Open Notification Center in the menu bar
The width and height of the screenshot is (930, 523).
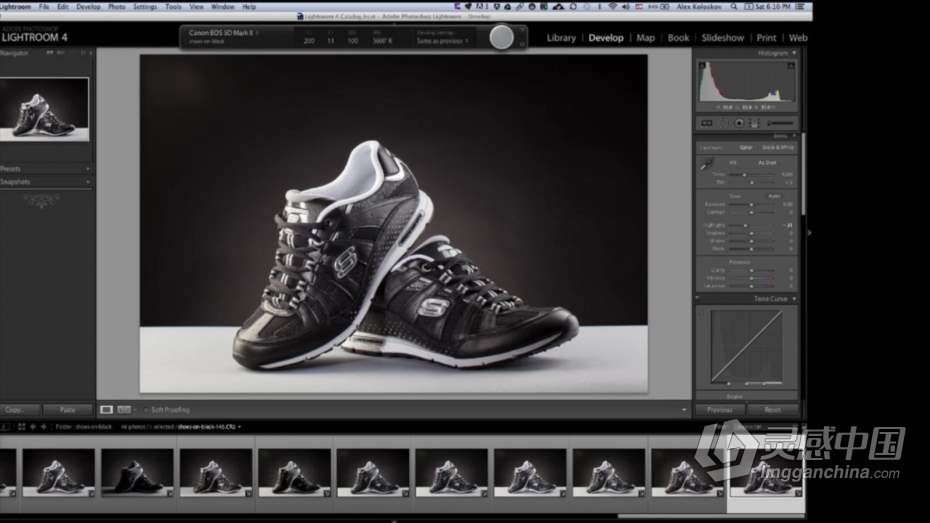[x=800, y=7]
